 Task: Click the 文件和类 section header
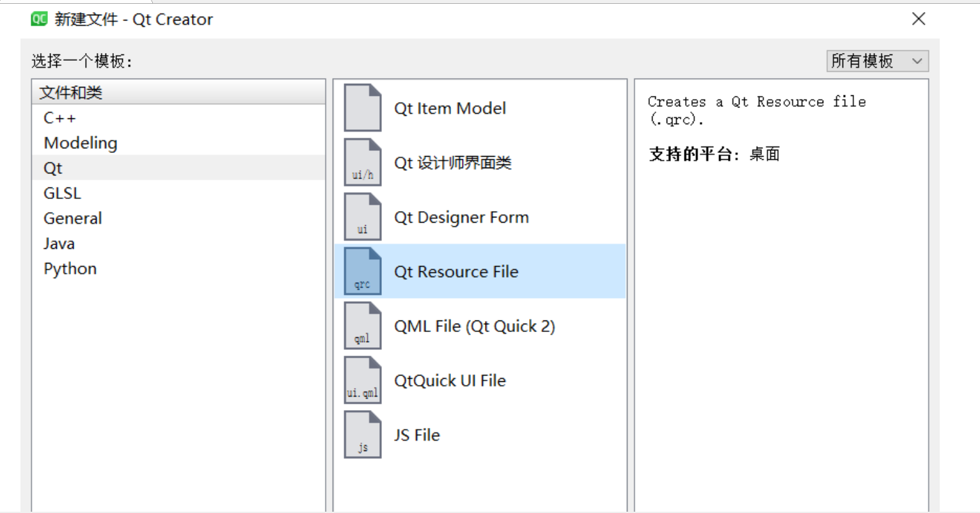tap(178, 93)
